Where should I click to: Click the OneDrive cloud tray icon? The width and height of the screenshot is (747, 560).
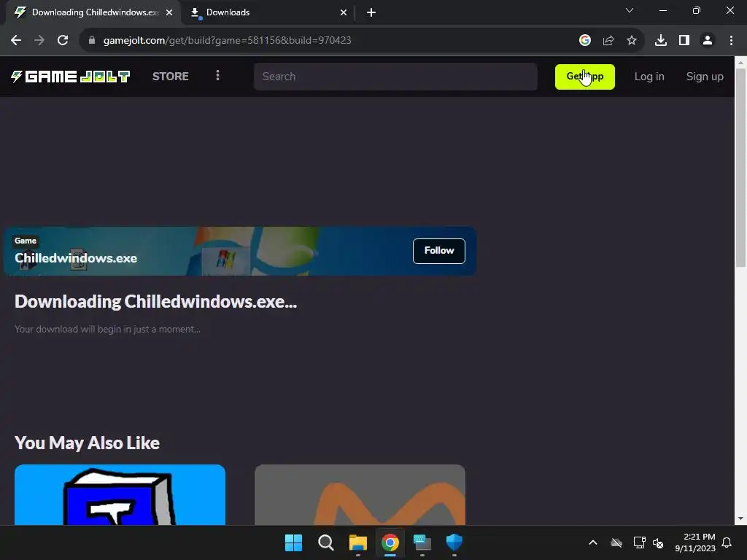[616, 542]
